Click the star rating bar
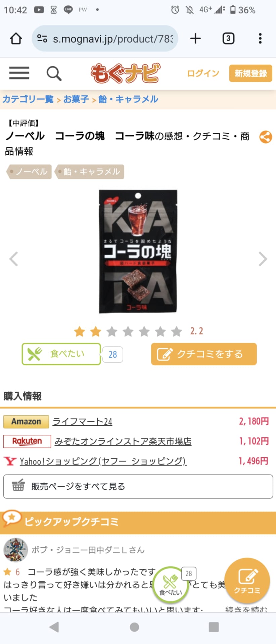The image size is (276, 644). (x=128, y=331)
